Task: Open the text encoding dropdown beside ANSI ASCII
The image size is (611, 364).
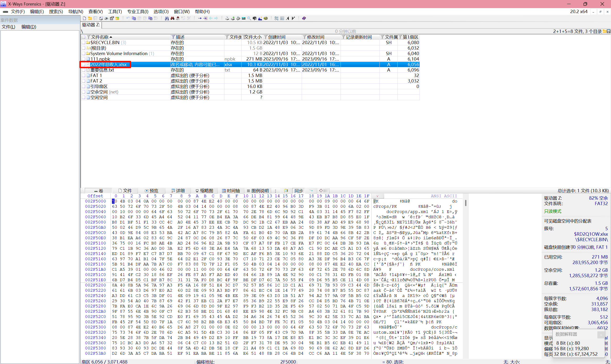Action: tap(378, 196)
